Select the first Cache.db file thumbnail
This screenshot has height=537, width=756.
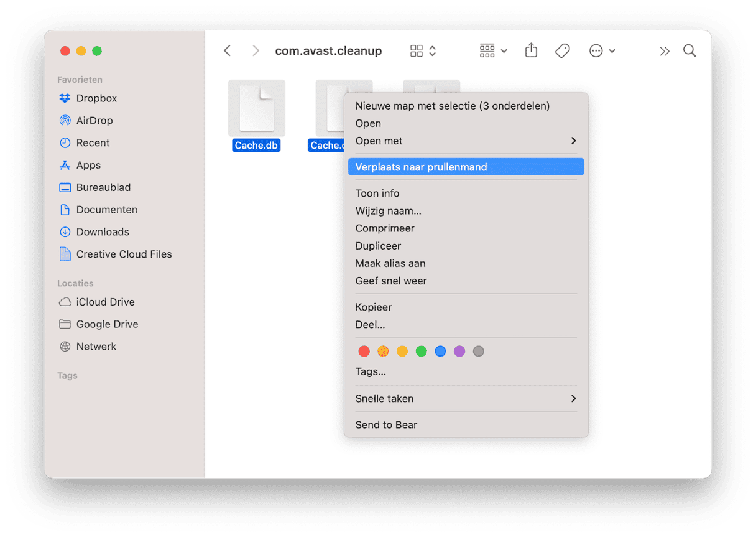click(257, 108)
